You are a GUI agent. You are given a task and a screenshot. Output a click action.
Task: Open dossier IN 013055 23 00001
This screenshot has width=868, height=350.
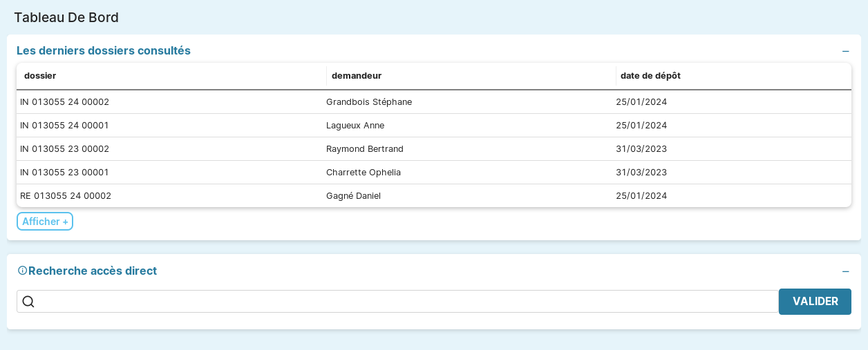(65, 173)
